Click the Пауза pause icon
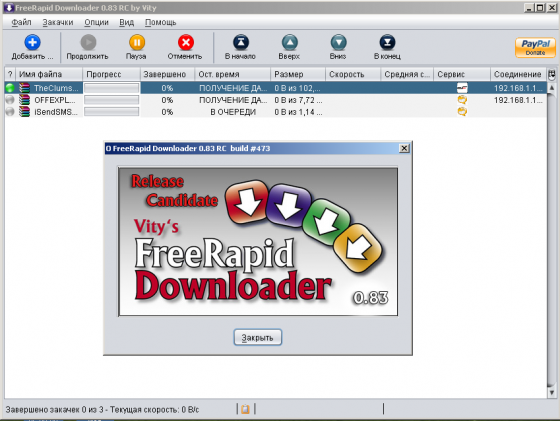The height and width of the screenshot is (421, 560). [x=137, y=42]
